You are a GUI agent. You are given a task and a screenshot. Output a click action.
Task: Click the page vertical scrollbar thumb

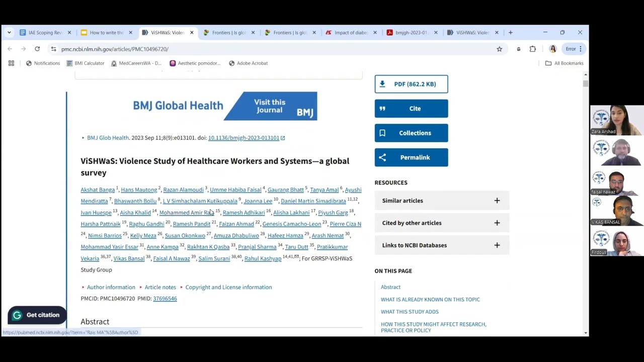(x=585, y=83)
